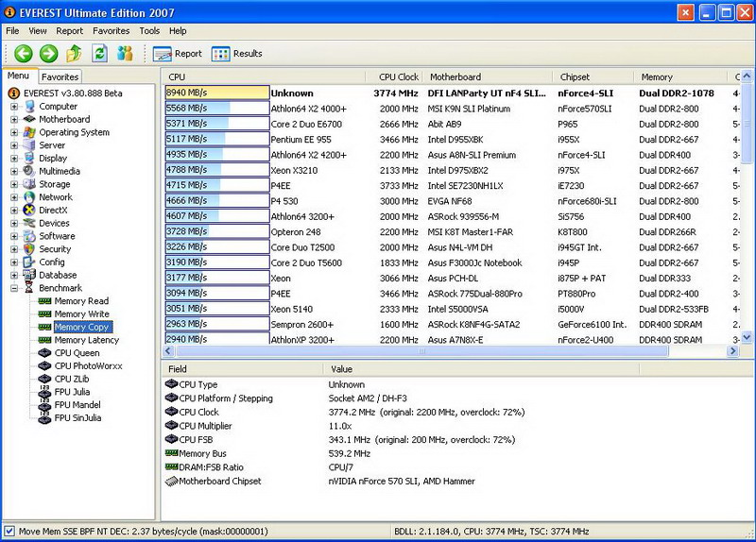Select the Config icon in tree
This screenshot has width=756, height=542.
coord(30,263)
